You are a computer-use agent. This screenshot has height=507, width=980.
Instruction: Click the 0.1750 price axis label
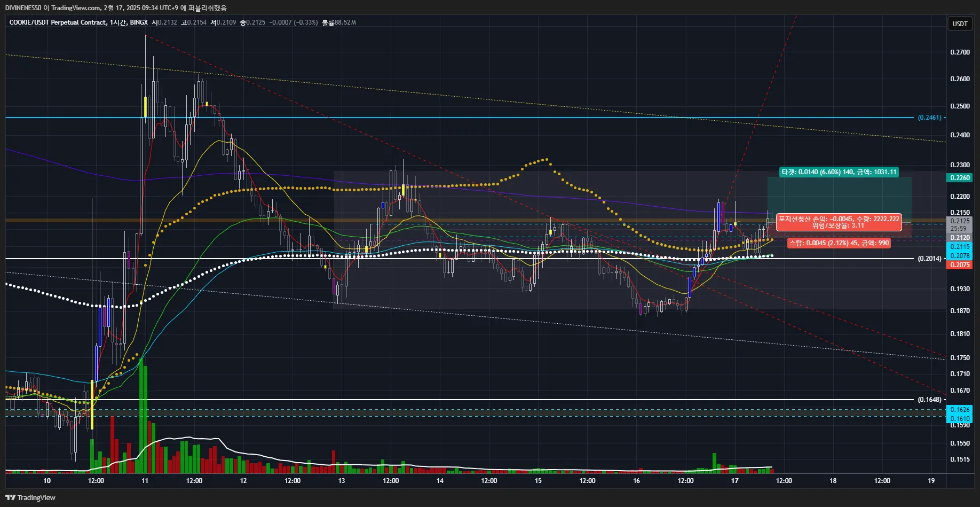click(960, 358)
